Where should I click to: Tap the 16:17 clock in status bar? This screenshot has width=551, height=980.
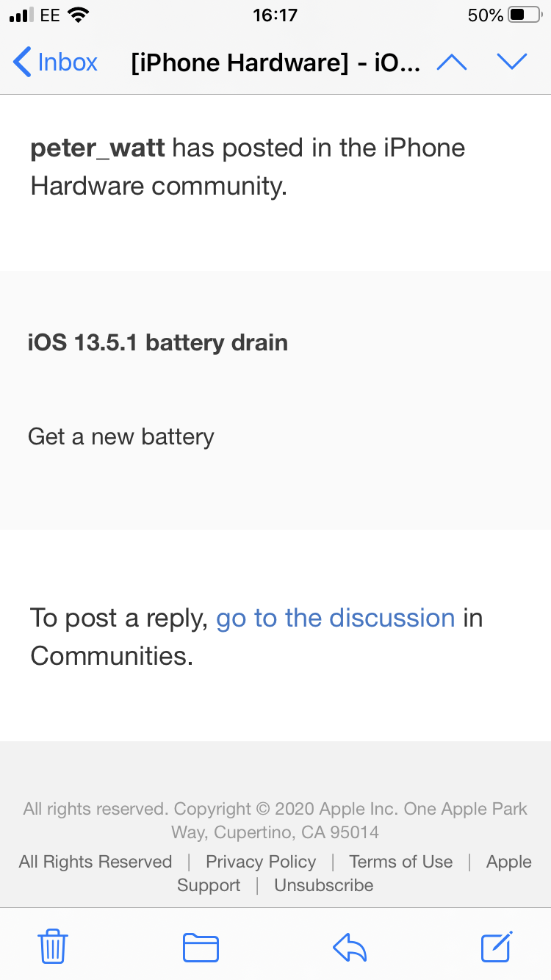275,15
